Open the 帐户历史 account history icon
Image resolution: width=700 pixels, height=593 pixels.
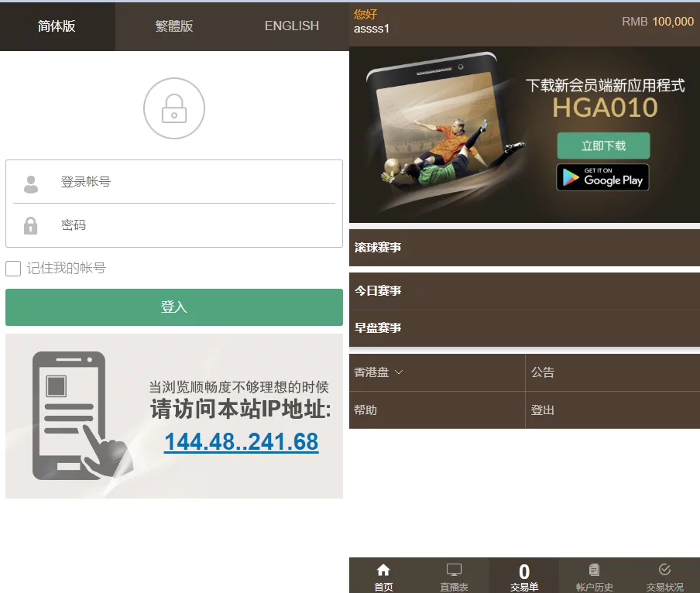(594, 576)
